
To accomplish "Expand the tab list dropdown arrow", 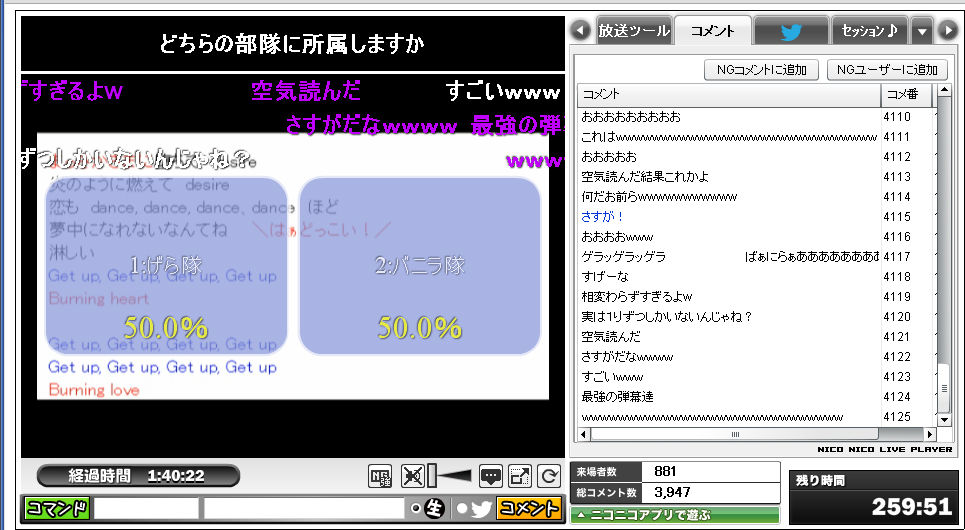I will pyautogui.click(x=921, y=31).
